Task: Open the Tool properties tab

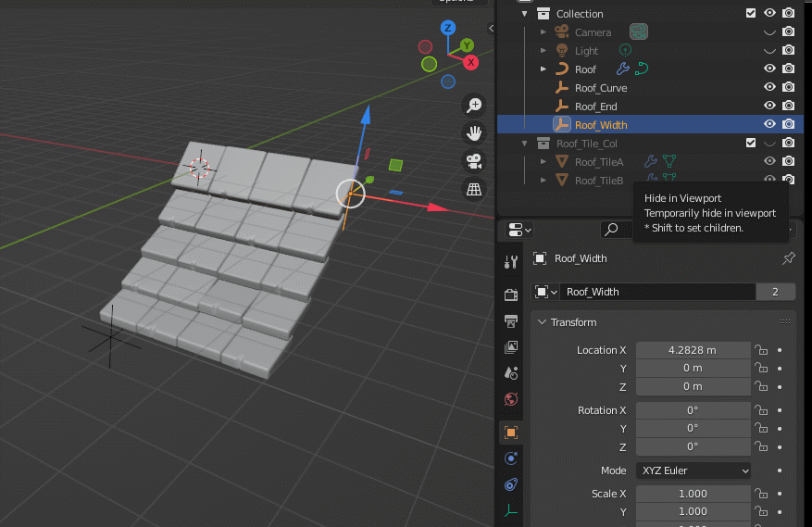Action: coord(511,262)
